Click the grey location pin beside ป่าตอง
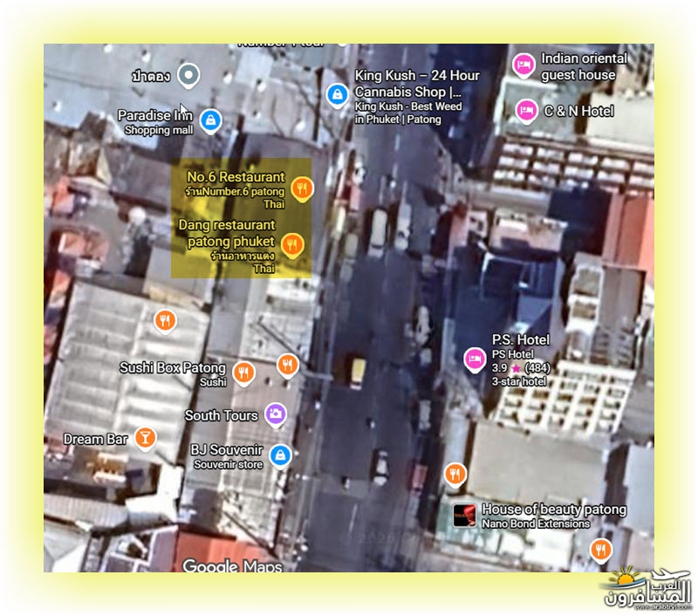 tap(187, 76)
